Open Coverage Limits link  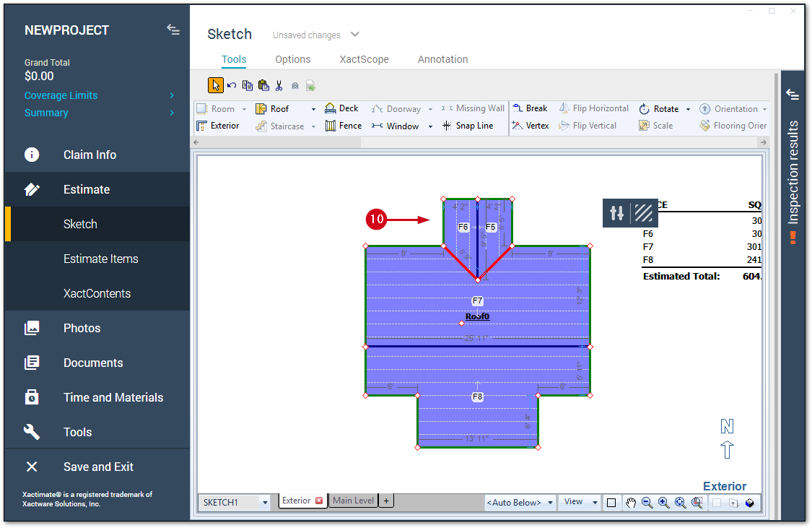pyautogui.click(x=61, y=95)
